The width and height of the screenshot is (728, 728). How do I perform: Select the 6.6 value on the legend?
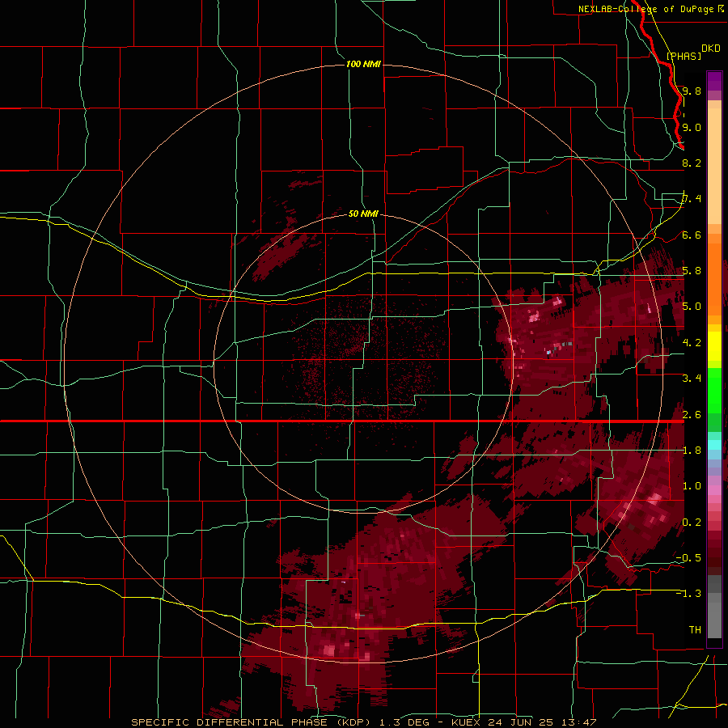[692, 235]
